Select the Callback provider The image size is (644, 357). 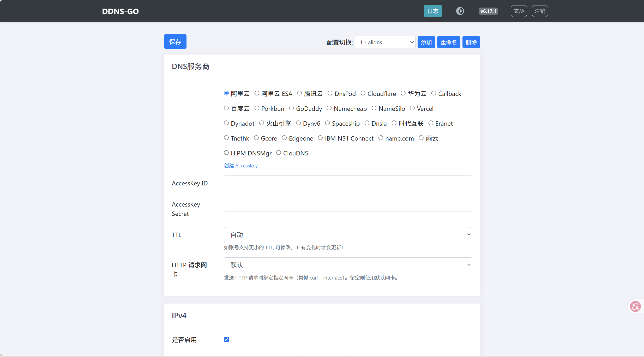pos(434,93)
